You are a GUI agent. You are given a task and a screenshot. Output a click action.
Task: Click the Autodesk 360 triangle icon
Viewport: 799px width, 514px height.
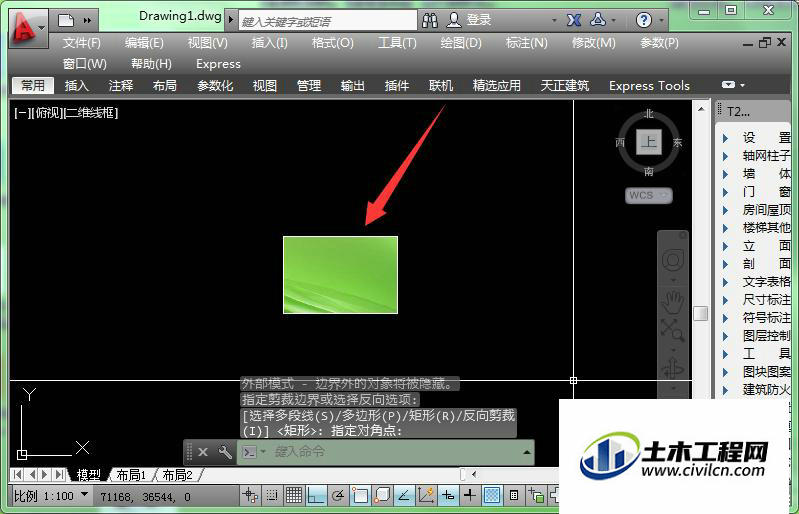click(x=598, y=20)
